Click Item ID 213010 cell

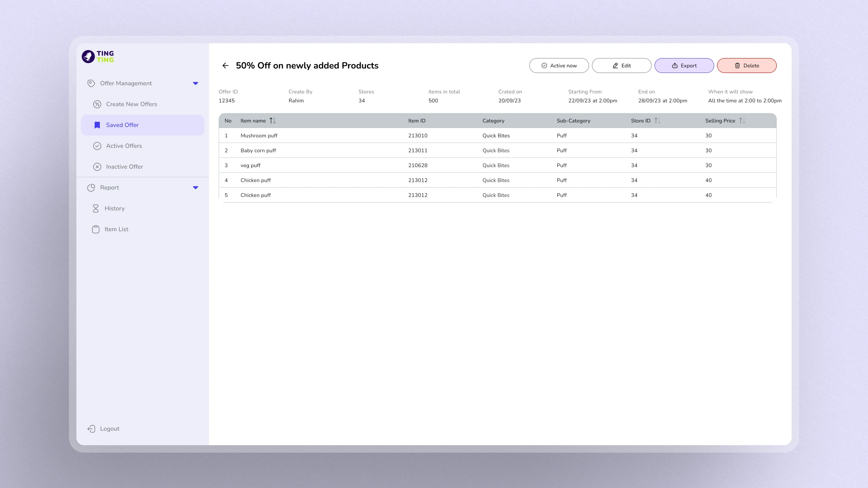[x=418, y=135]
